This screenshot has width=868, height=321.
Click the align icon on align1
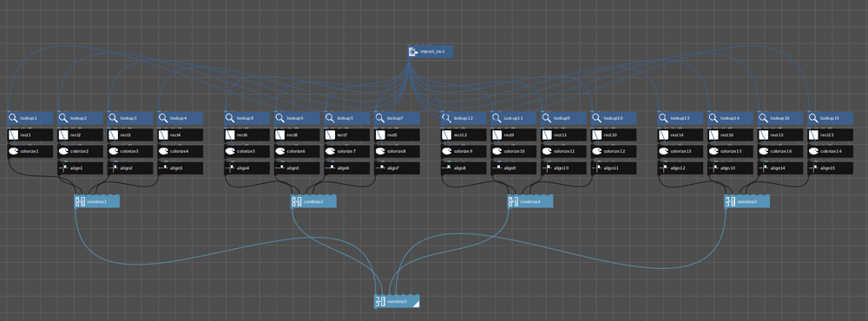pyautogui.click(x=63, y=167)
